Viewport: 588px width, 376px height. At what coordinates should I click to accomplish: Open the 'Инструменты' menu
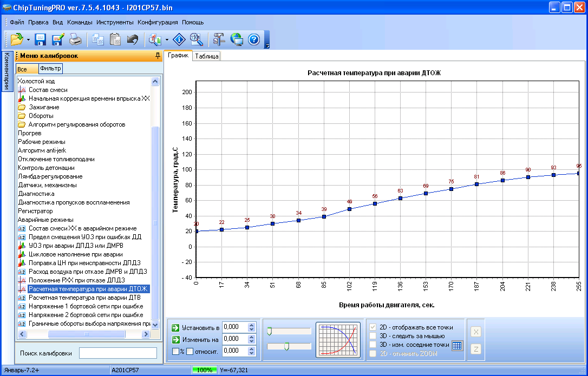tap(115, 22)
